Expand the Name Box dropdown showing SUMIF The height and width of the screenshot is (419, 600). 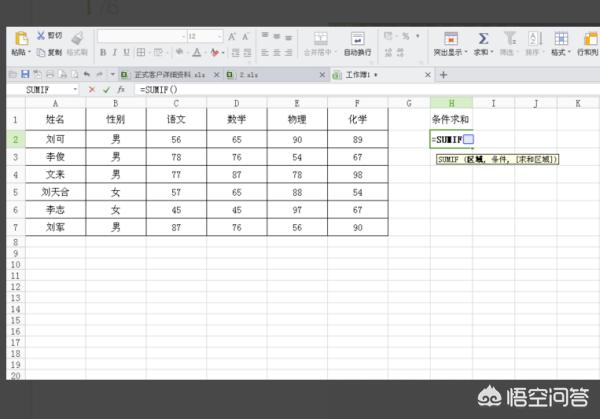pyautogui.click(x=77, y=90)
